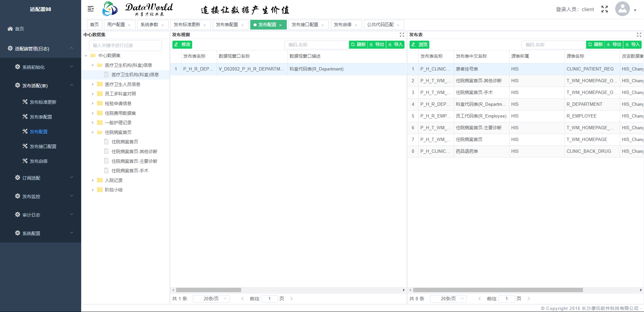Focus the 编码,名称 search box in 发布表
644x312 pixels.
click(x=554, y=45)
